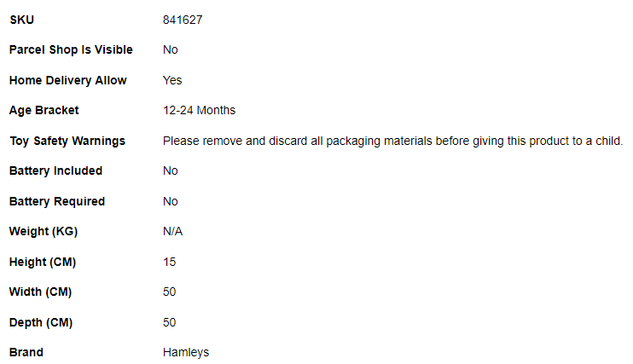Click the Battery Required label
This screenshot has width=633, height=364.
pos(56,201)
